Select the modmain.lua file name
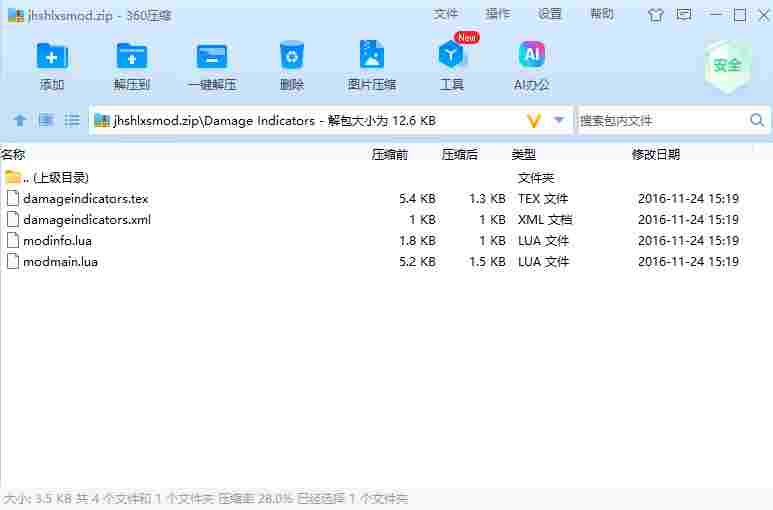Viewport: 773px width, 510px height. pyautogui.click(x=61, y=262)
